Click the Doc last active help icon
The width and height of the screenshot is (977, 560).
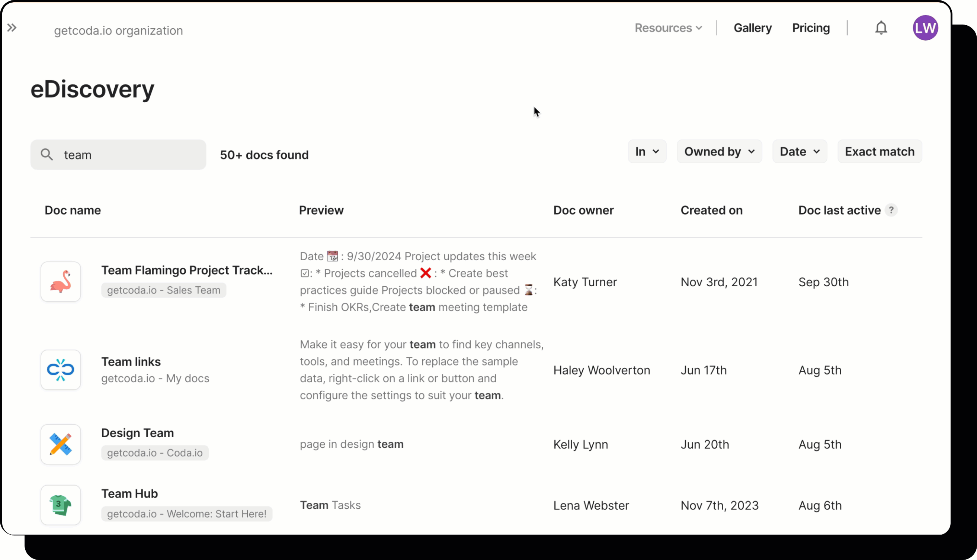pos(891,210)
